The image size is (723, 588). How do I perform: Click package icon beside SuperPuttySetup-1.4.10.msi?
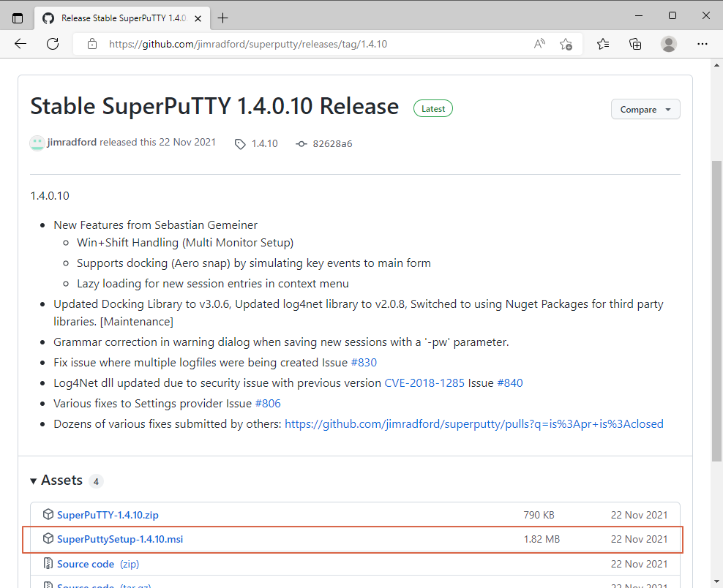pos(48,538)
